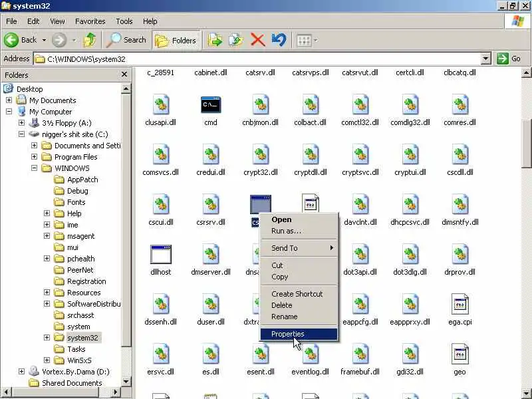Select the geo file icon

pyautogui.click(x=460, y=354)
